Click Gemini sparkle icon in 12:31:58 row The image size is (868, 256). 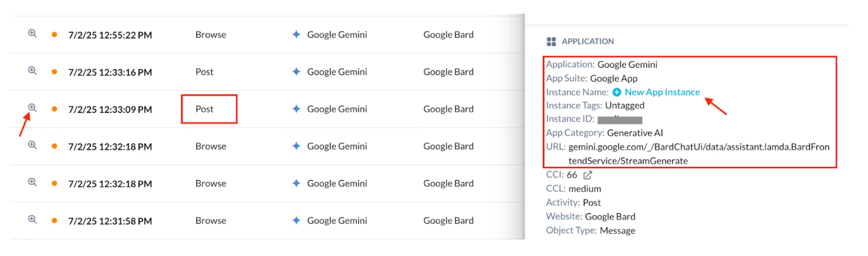pos(296,220)
